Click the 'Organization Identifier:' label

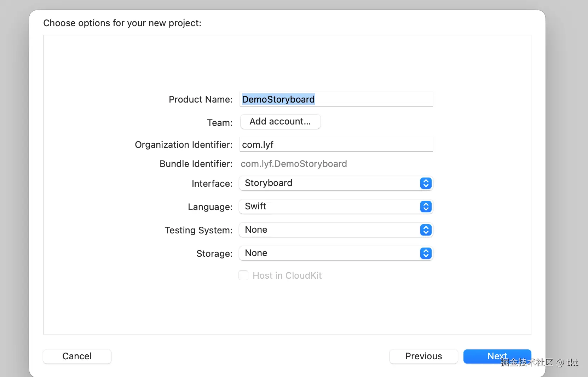(184, 145)
